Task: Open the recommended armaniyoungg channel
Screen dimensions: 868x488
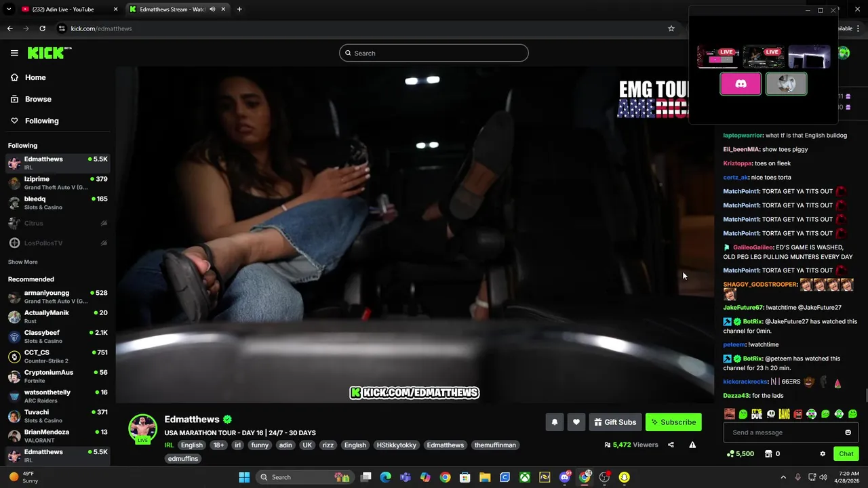Action: (x=57, y=297)
